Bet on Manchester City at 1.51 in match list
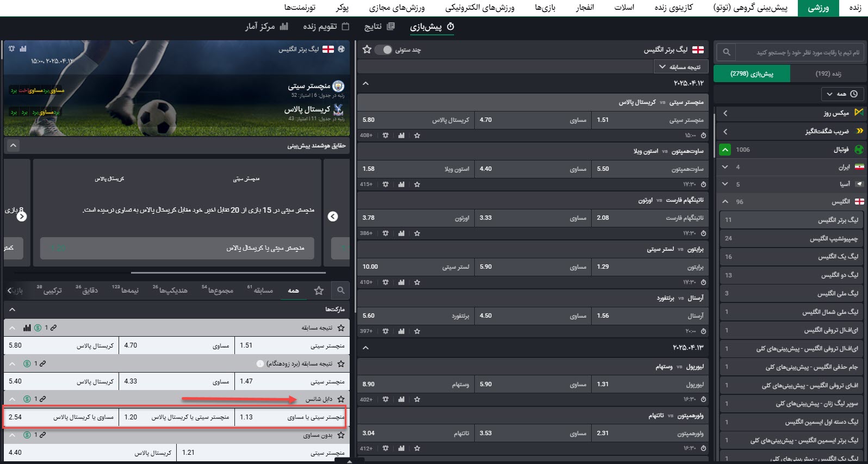This screenshot has width=868, height=464. pos(650,120)
